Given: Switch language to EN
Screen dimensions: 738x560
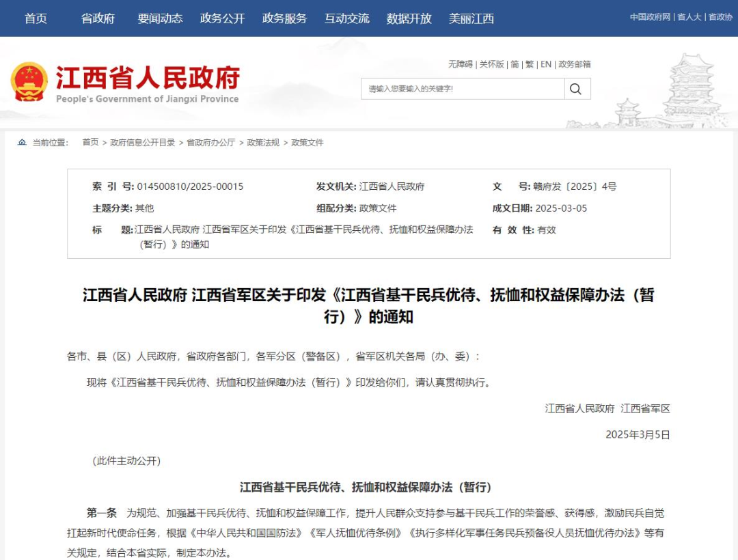Looking at the screenshot, I should tap(546, 64).
